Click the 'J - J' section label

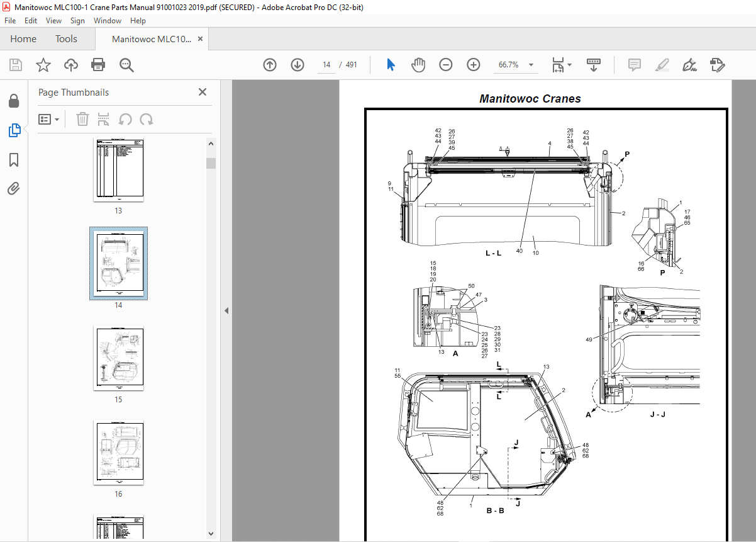[659, 415]
